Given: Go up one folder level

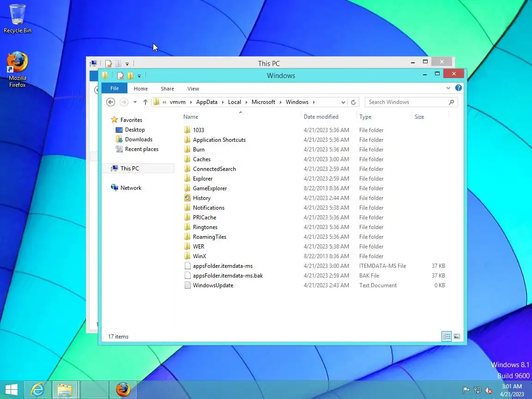Looking at the screenshot, I should (145, 102).
